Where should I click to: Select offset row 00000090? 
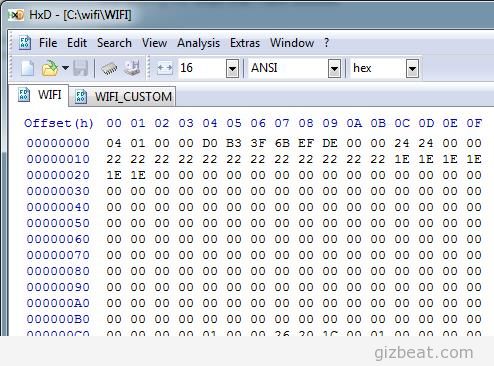click(x=58, y=287)
